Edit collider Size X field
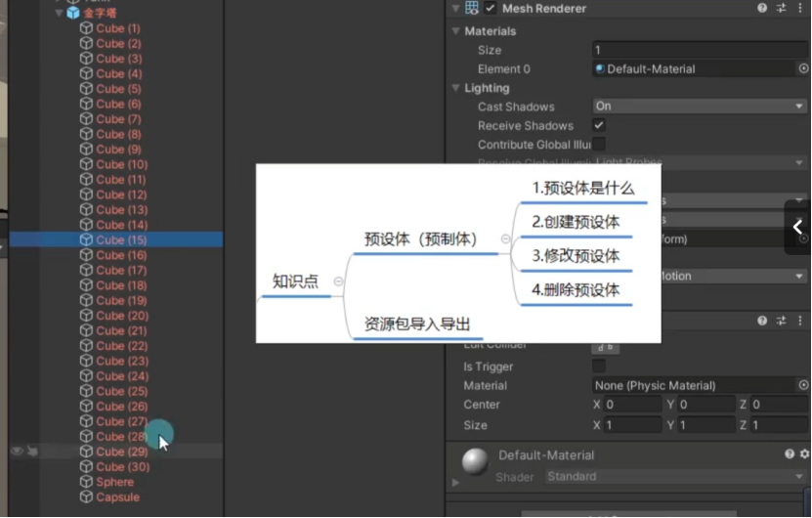This screenshot has width=812, height=518. click(x=632, y=425)
